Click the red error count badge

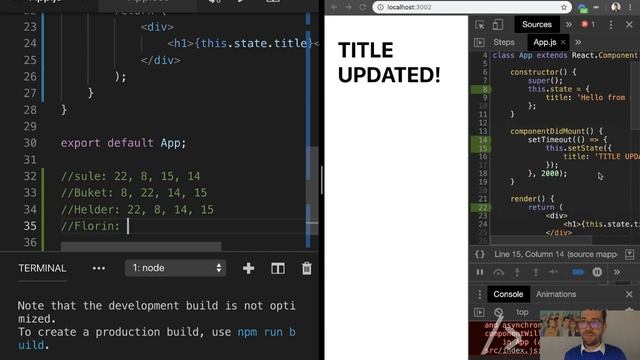[x=588, y=24]
